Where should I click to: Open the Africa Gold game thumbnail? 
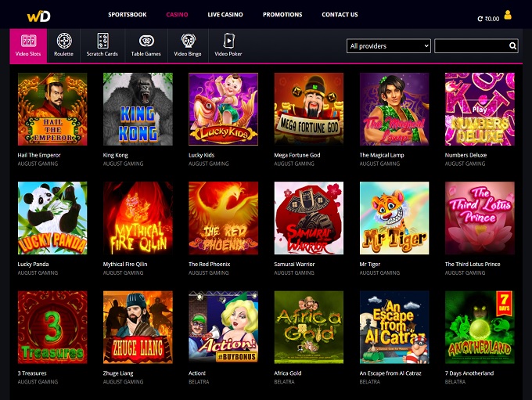[308, 327]
